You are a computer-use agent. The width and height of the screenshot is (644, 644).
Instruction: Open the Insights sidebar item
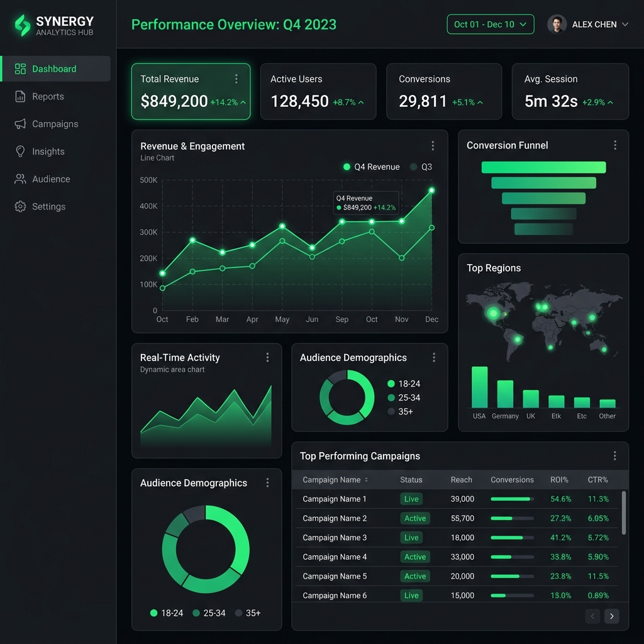(x=56, y=151)
